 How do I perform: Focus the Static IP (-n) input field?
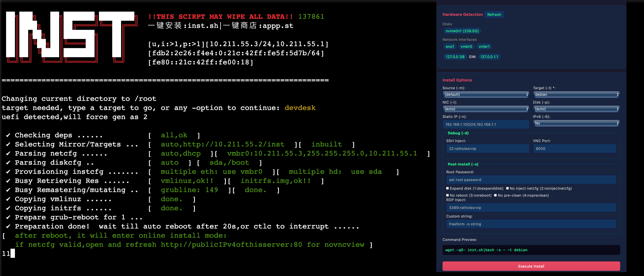click(486, 124)
